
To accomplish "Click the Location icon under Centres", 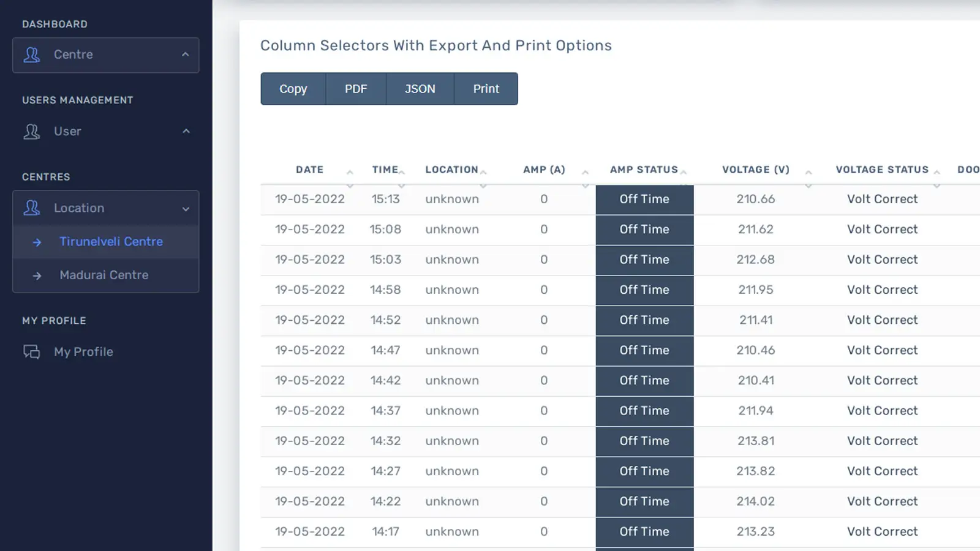I will [32, 208].
